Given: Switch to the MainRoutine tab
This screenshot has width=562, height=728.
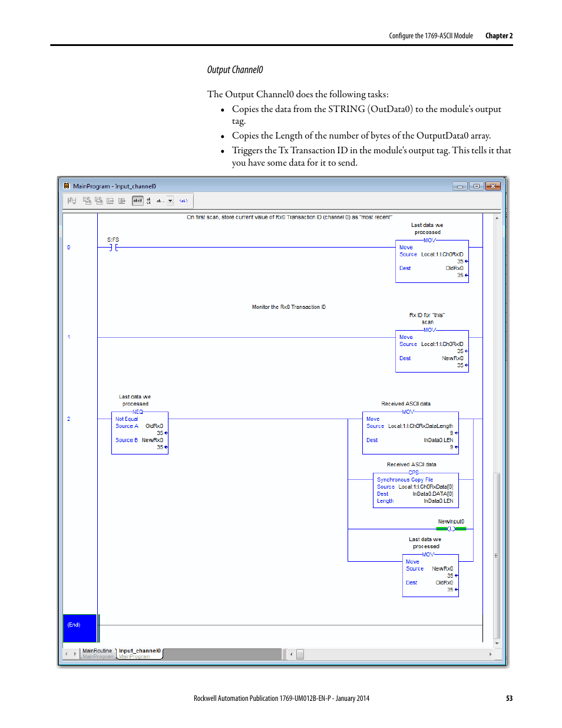Looking at the screenshot, I should click(x=97, y=651).
